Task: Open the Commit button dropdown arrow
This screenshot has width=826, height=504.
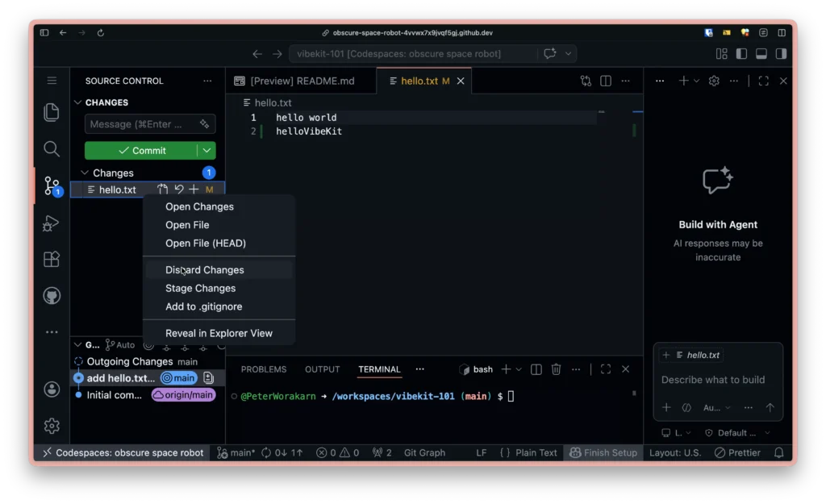Action: [x=207, y=151]
